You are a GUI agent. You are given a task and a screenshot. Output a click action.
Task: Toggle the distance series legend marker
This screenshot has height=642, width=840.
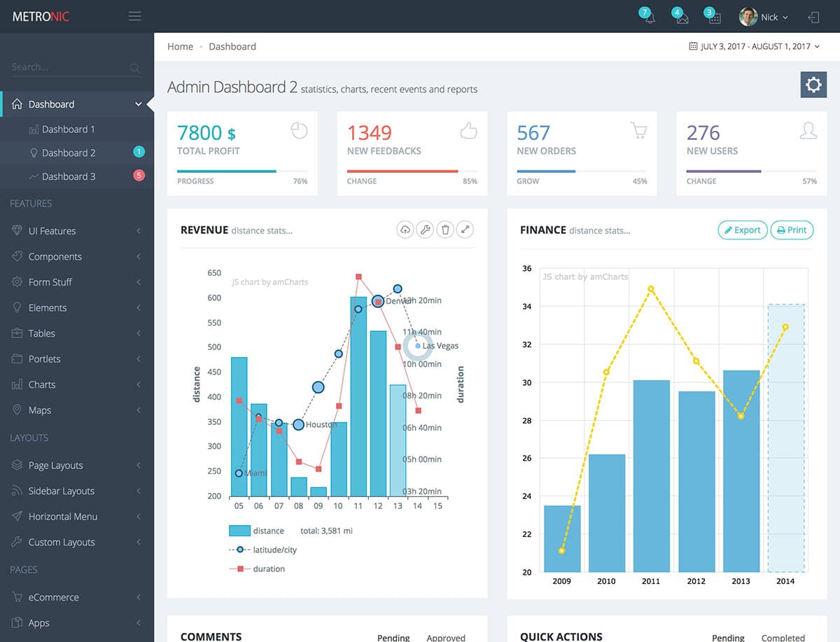click(x=239, y=531)
